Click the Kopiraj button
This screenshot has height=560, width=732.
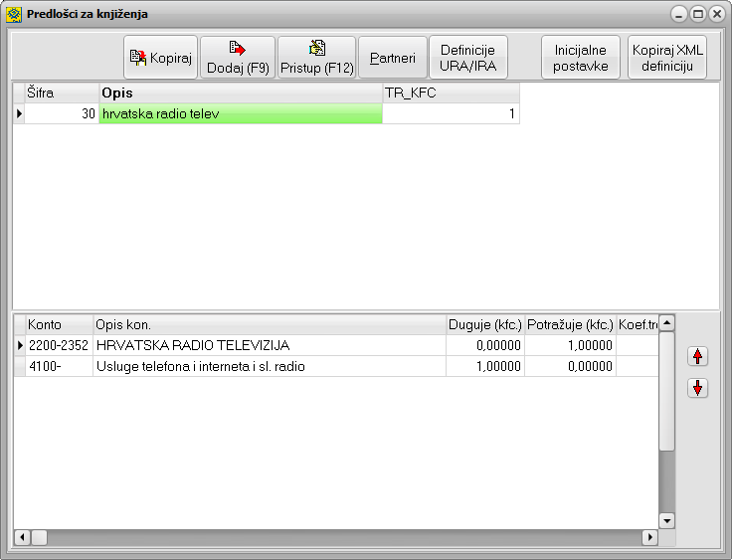[160, 58]
